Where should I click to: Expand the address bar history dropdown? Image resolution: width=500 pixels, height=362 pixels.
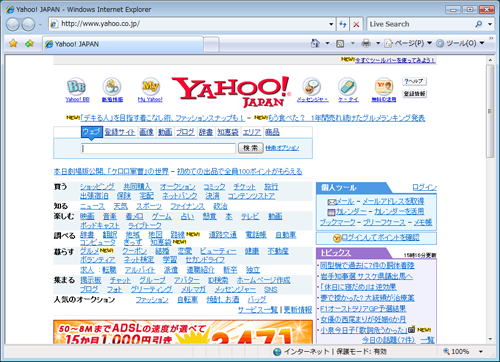point(331,24)
